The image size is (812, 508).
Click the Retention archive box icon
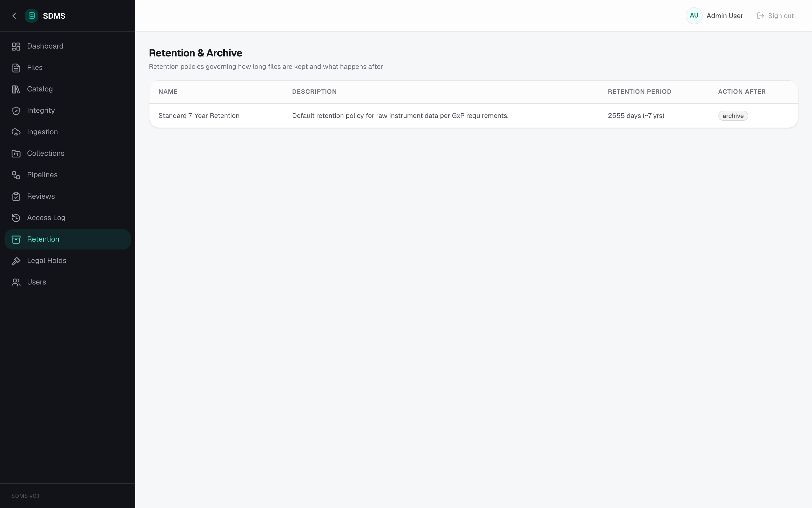(x=16, y=239)
